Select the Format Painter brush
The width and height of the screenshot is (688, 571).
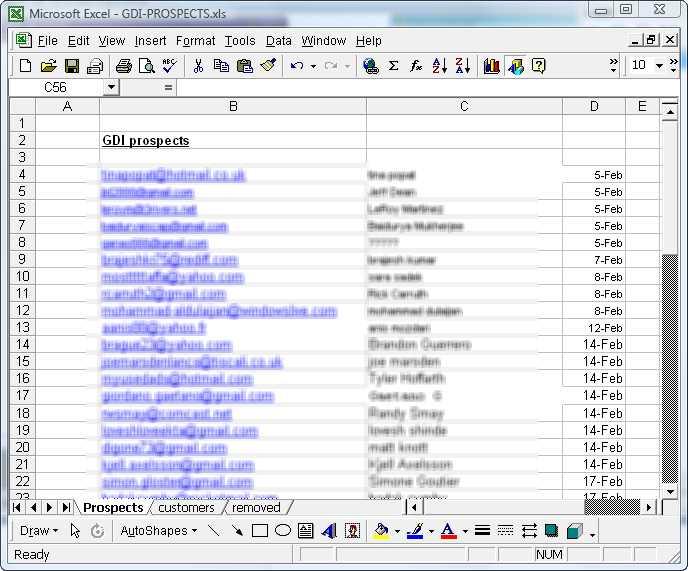268,66
